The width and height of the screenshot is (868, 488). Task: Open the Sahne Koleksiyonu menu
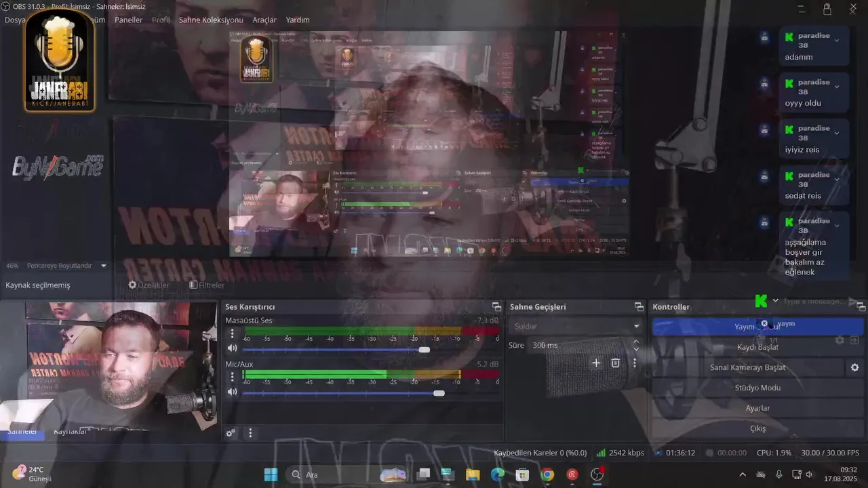coord(211,20)
